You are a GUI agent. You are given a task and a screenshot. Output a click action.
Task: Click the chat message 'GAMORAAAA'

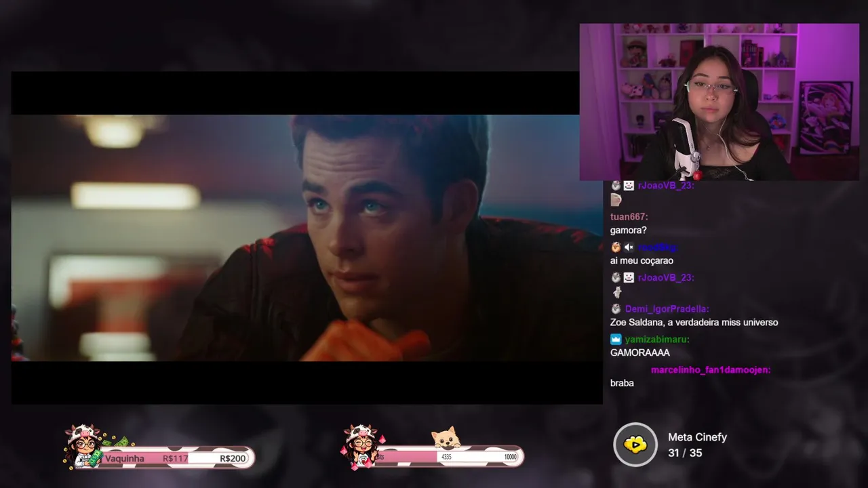(639, 352)
